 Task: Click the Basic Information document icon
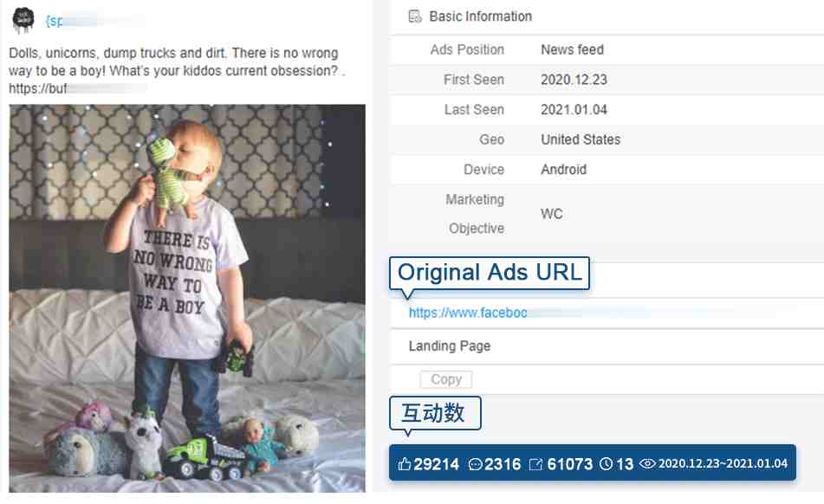[x=415, y=16]
